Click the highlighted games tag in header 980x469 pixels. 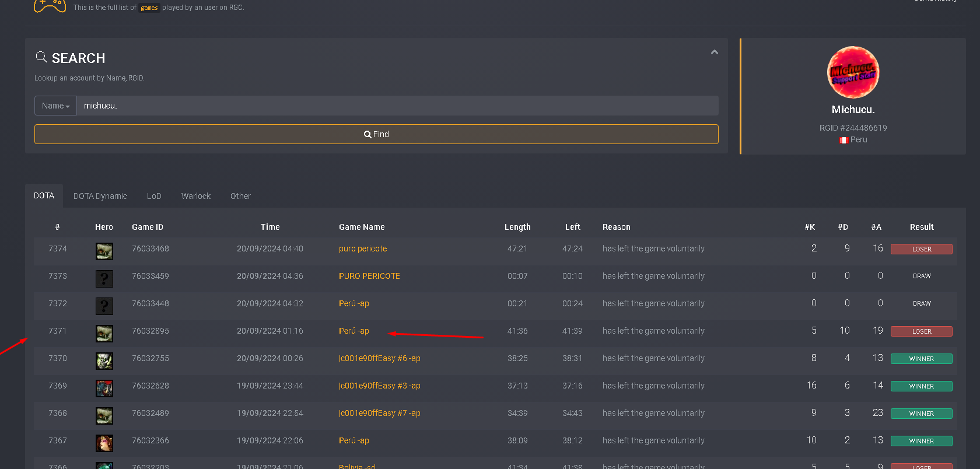(149, 8)
